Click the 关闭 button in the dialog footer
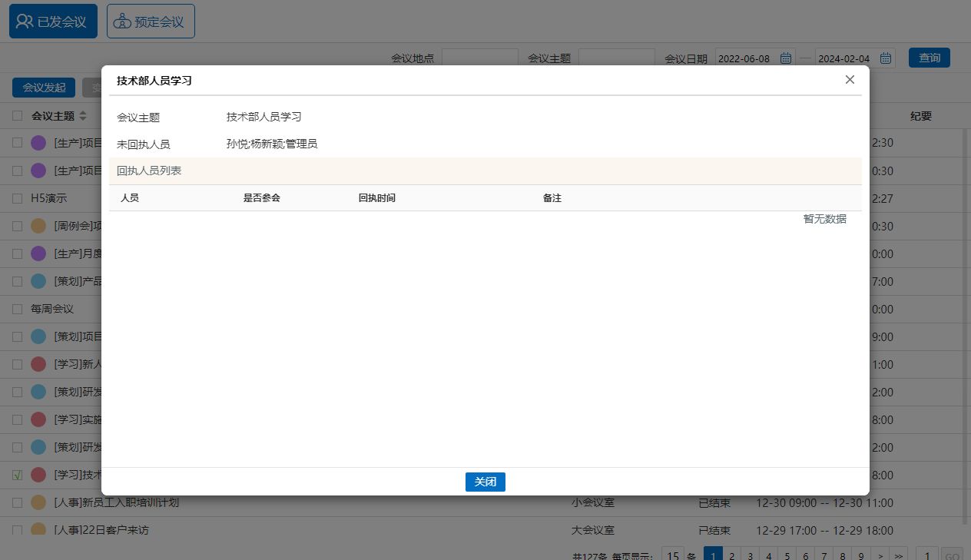This screenshot has width=971, height=560. tap(485, 482)
